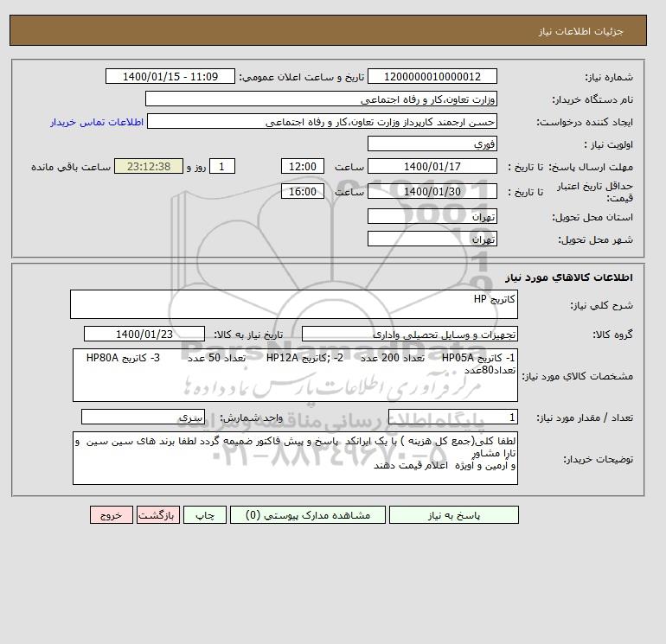Click the ایجاد کننده درخواست field
Screen dimensions: 666x644
point(322,121)
